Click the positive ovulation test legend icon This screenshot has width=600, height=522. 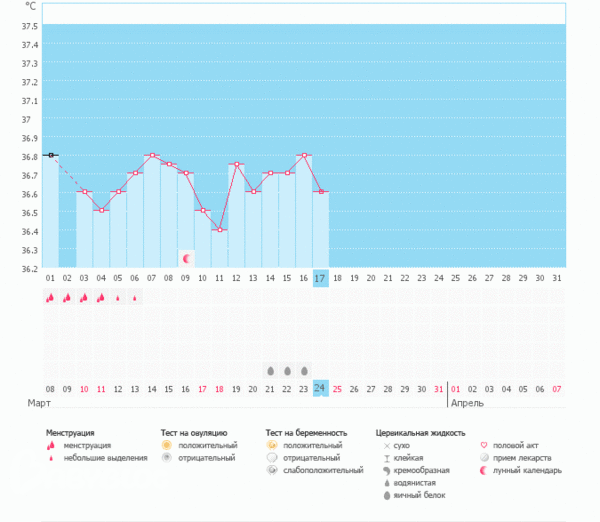click(x=167, y=445)
